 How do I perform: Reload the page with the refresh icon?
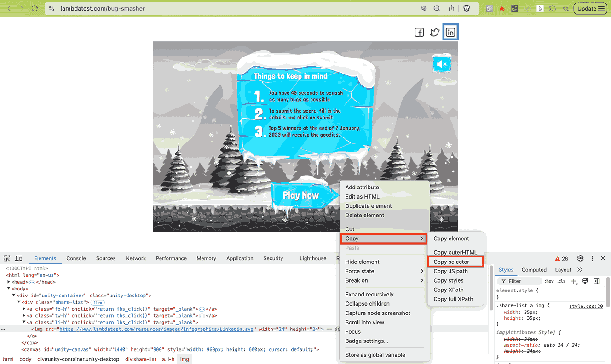tap(35, 8)
